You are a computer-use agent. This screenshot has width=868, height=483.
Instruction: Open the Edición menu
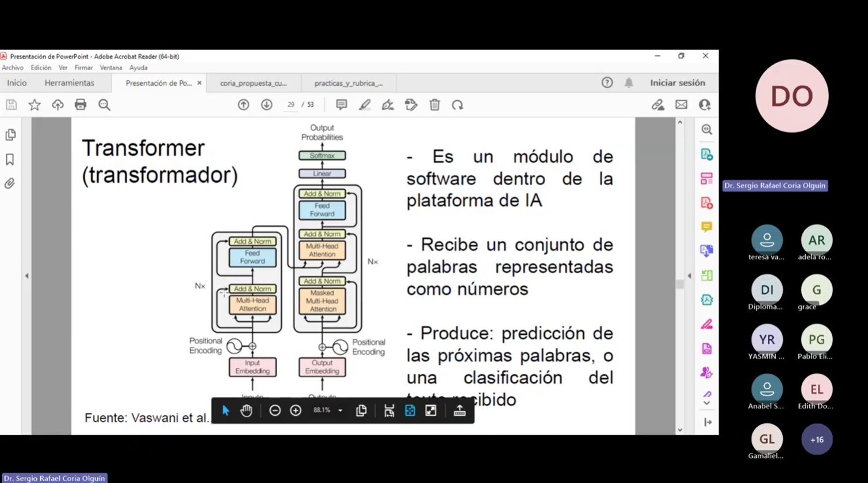coord(41,68)
